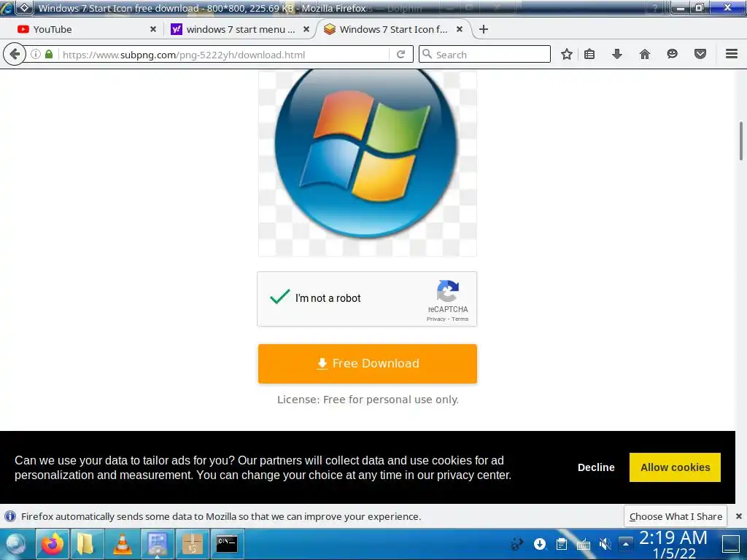Open the Firefox hamburger menu
747x560 pixels.
tap(732, 54)
